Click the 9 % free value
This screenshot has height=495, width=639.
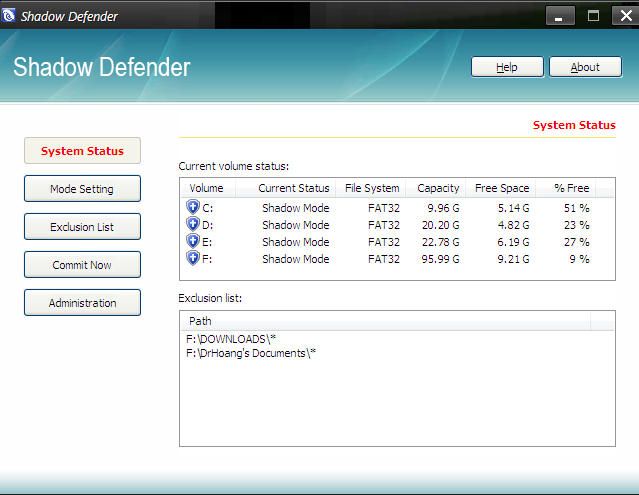tap(579, 259)
